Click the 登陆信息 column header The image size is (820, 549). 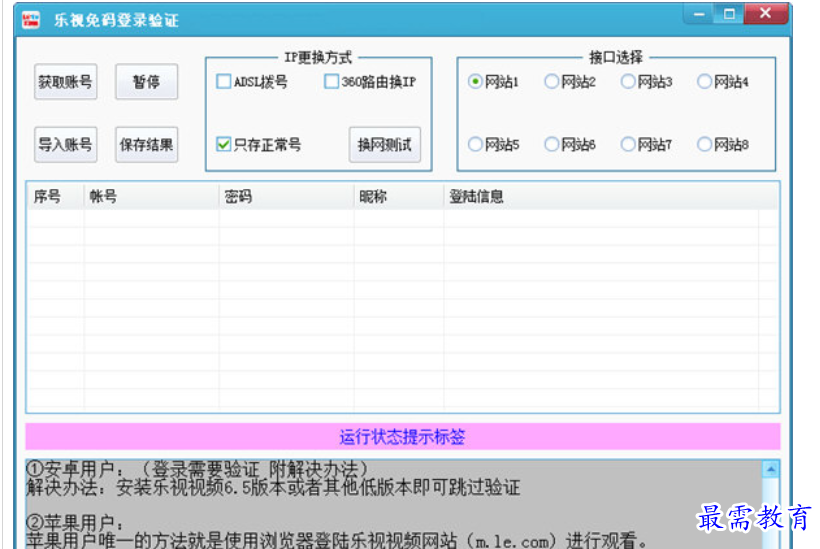pyautogui.click(x=611, y=197)
